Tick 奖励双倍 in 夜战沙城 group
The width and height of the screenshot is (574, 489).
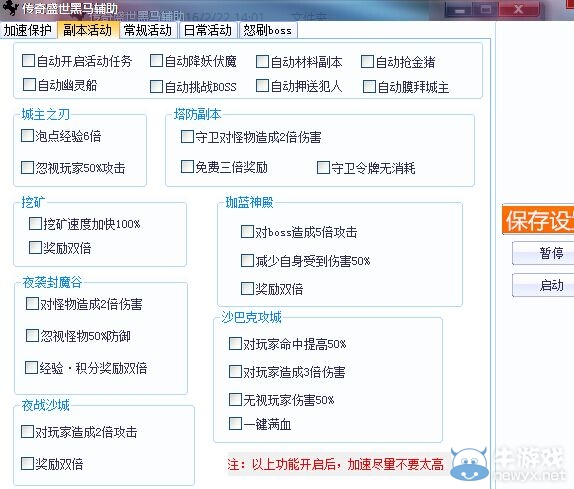point(27,463)
